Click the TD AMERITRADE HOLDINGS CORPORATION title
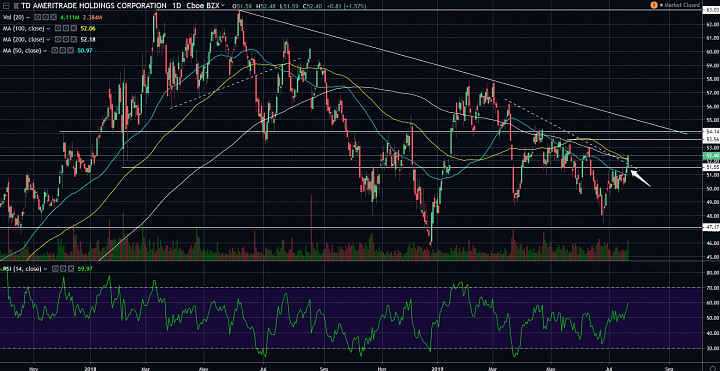Viewport: 720px width, 371px height. point(94,6)
